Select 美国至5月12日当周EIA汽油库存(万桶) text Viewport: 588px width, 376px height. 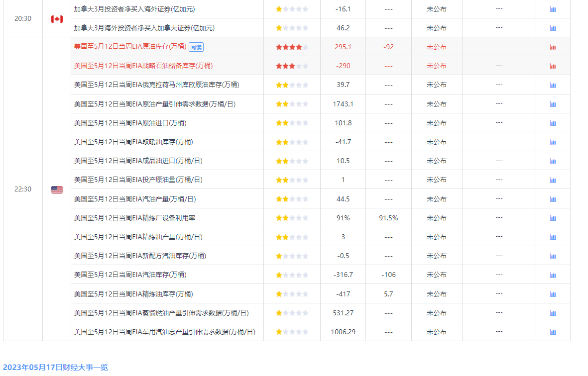pyautogui.click(x=130, y=275)
